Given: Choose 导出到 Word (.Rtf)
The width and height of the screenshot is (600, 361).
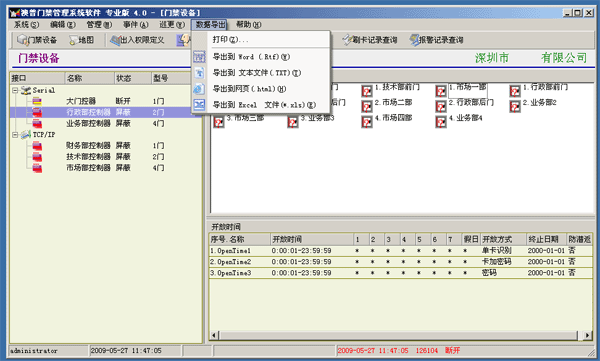Looking at the screenshot, I should click(x=261, y=57).
